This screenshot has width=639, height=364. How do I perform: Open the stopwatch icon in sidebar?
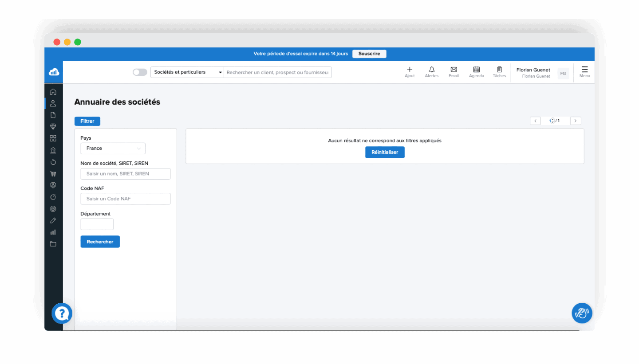53,197
